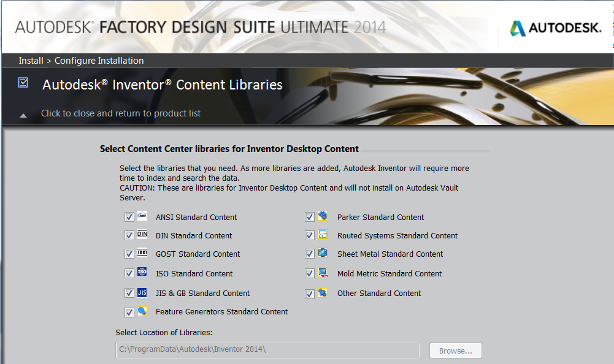Uncheck ANSI Standard Content
The image size is (614, 364).
coord(128,216)
